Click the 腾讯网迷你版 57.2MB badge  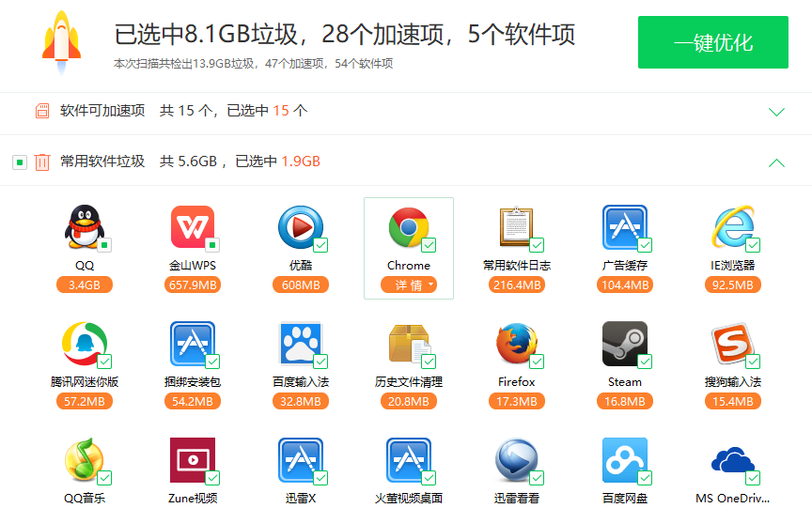coord(85,402)
